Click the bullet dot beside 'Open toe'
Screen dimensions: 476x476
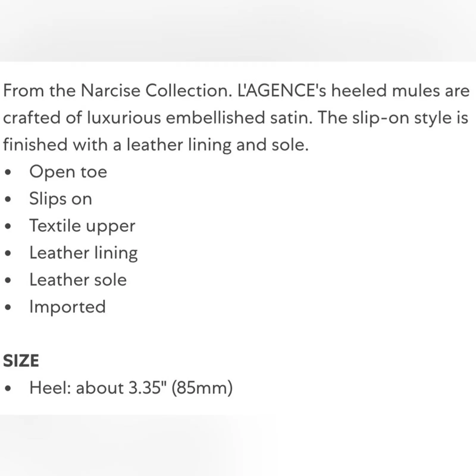[8, 172]
